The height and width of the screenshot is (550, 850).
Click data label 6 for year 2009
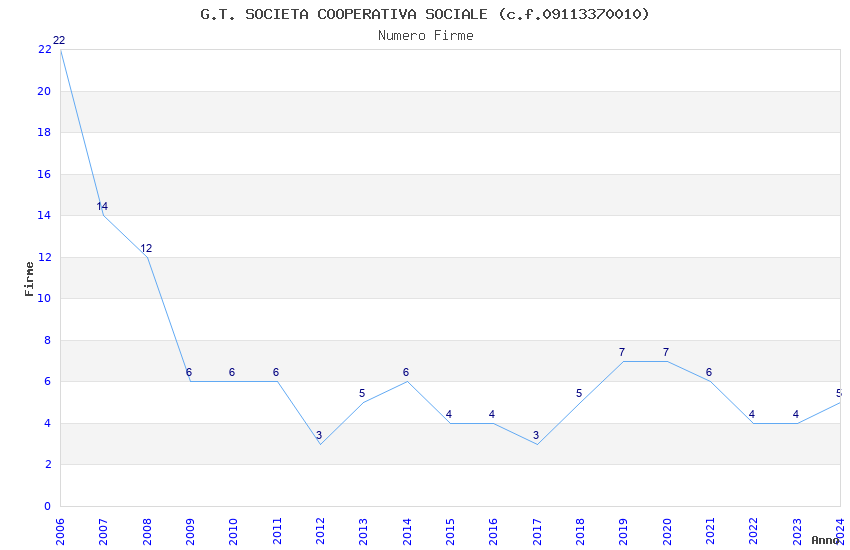189,372
